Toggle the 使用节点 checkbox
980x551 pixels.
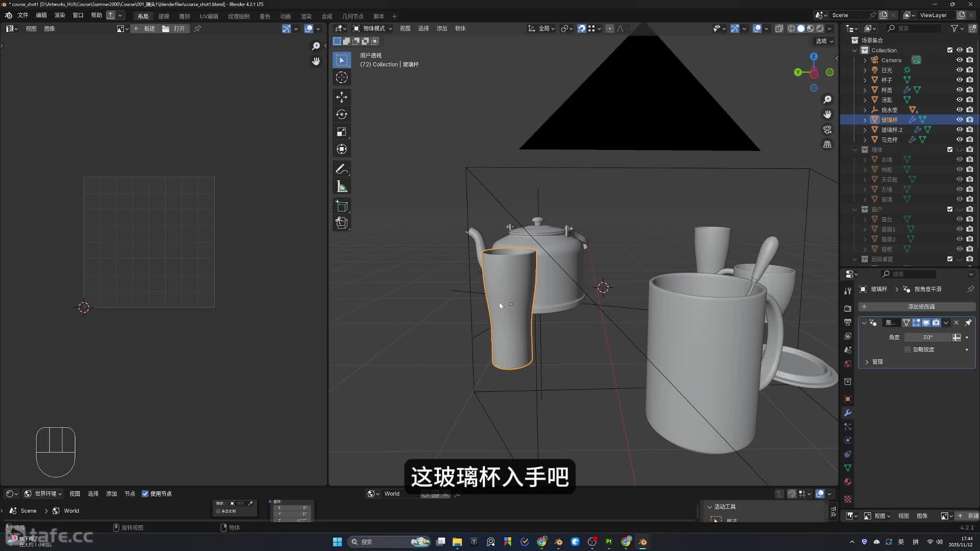[x=145, y=493]
